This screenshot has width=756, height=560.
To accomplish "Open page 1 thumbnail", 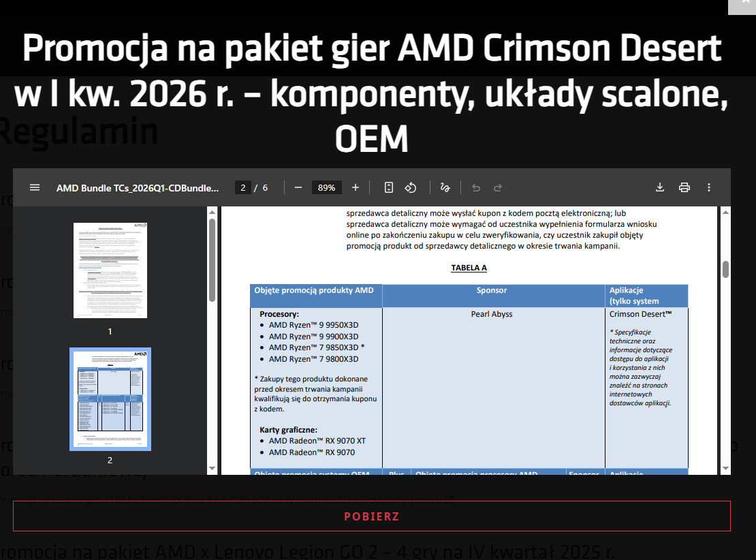I will tap(110, 270).
